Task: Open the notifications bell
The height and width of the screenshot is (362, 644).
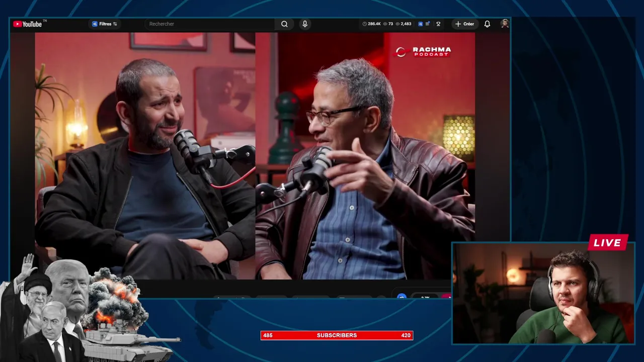Action: 487,24
